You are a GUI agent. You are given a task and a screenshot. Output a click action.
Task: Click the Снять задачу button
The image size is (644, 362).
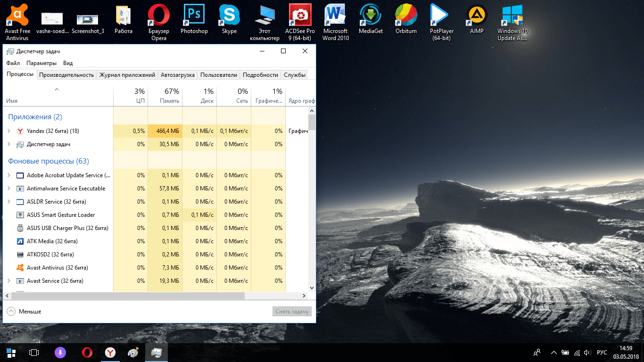[292, 312]
